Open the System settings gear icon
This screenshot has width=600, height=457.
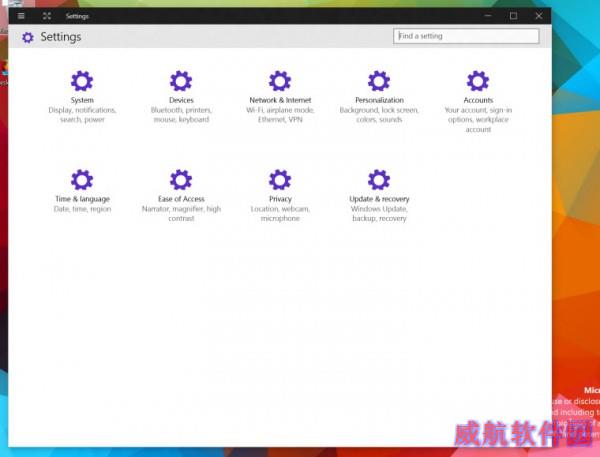[82, 81]
